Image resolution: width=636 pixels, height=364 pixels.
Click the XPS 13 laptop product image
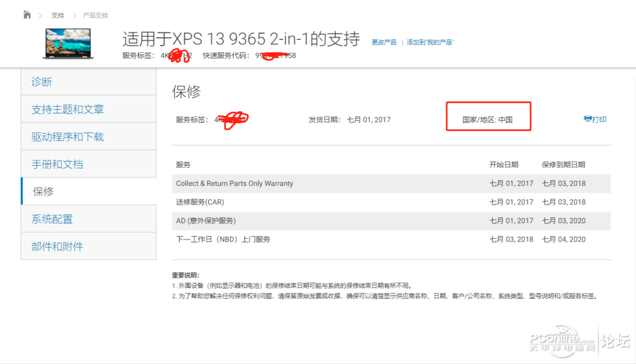(x=68, y=44)
